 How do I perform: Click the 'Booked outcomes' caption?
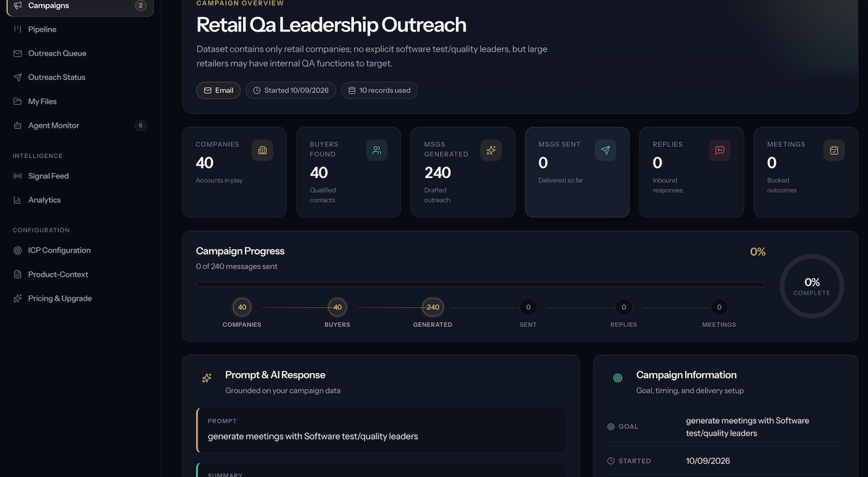click(782, 185)
